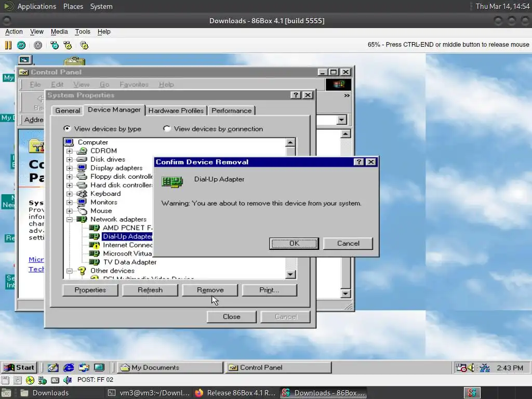Open the Control Panel address dropdown
This screenshot has width=532, height=399.
point(341,120)
